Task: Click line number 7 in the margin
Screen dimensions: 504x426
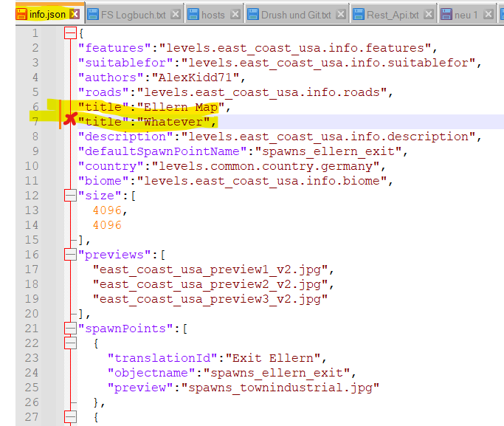Action: 35,122
